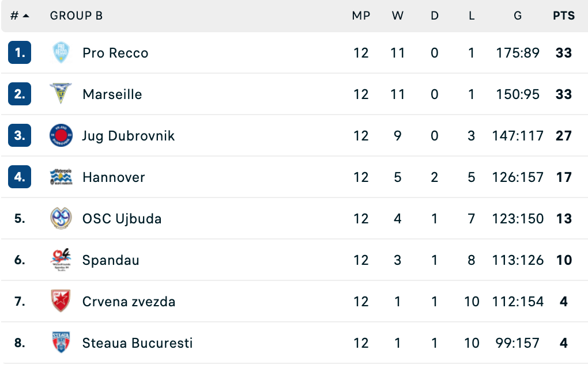Click the Jug Dubrovnik round logo

click(x=61, y=136)
